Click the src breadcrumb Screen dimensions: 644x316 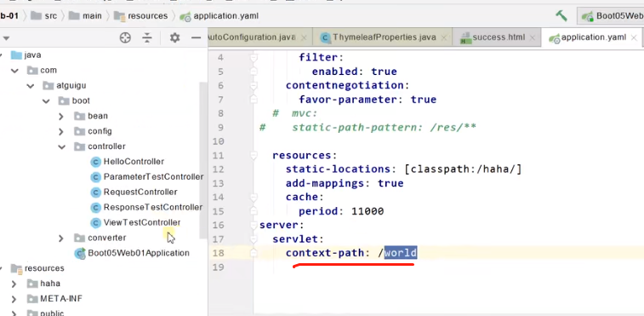(x=50, y=16)
